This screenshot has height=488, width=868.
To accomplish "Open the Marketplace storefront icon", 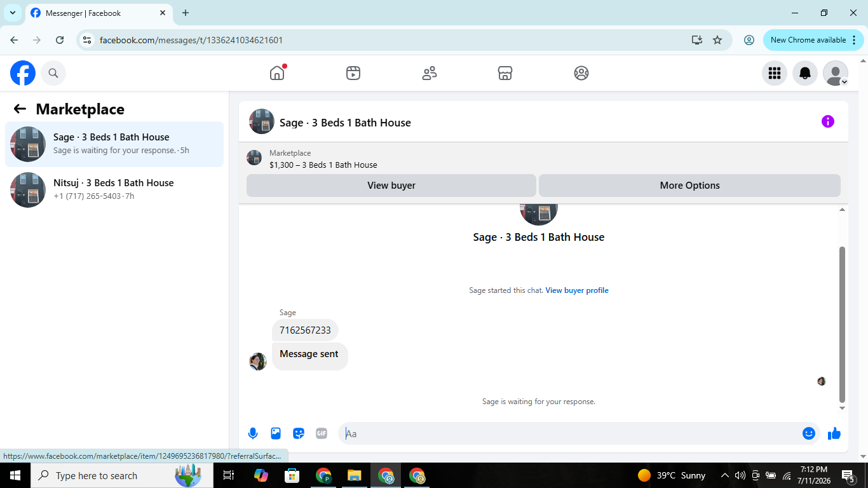I will (505, 73).
